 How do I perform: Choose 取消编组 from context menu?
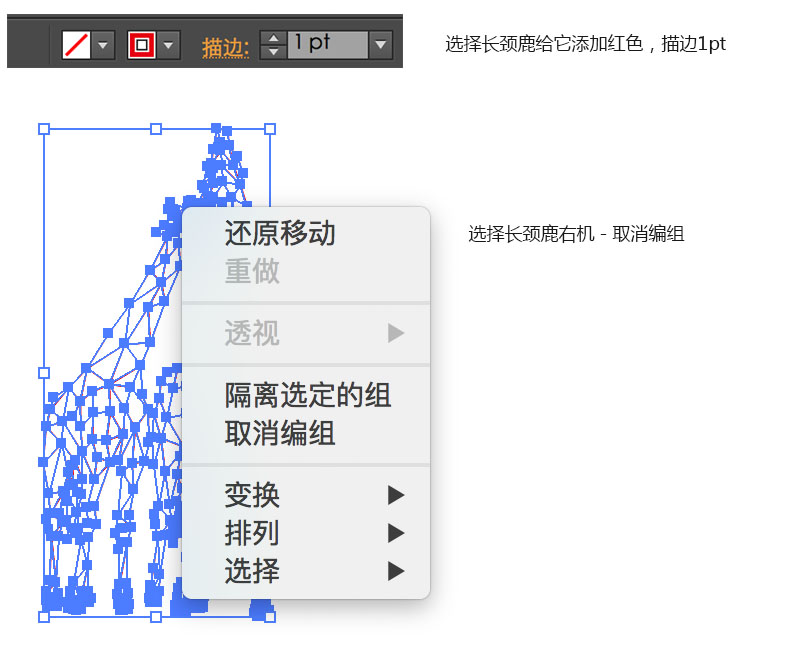coord(306,433)
